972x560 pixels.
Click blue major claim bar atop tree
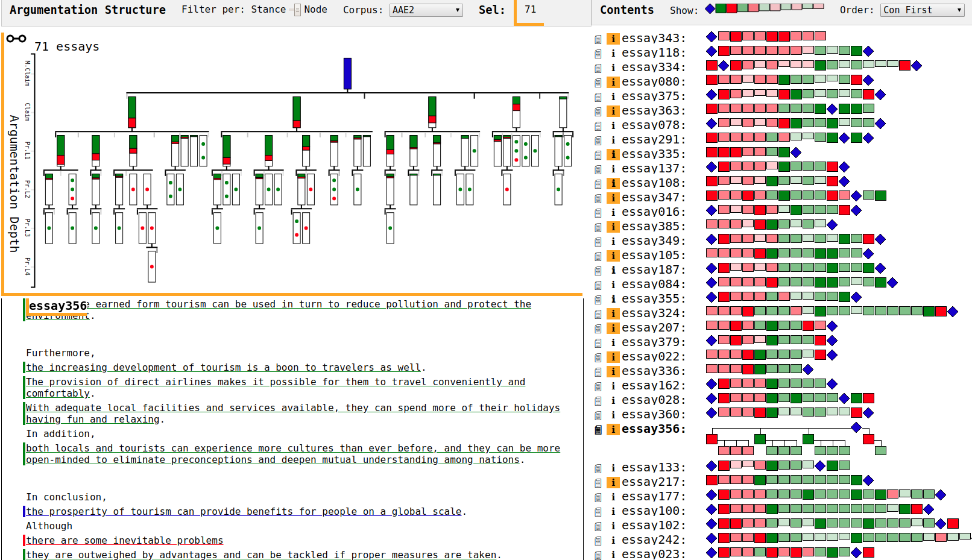pos(347,74)
